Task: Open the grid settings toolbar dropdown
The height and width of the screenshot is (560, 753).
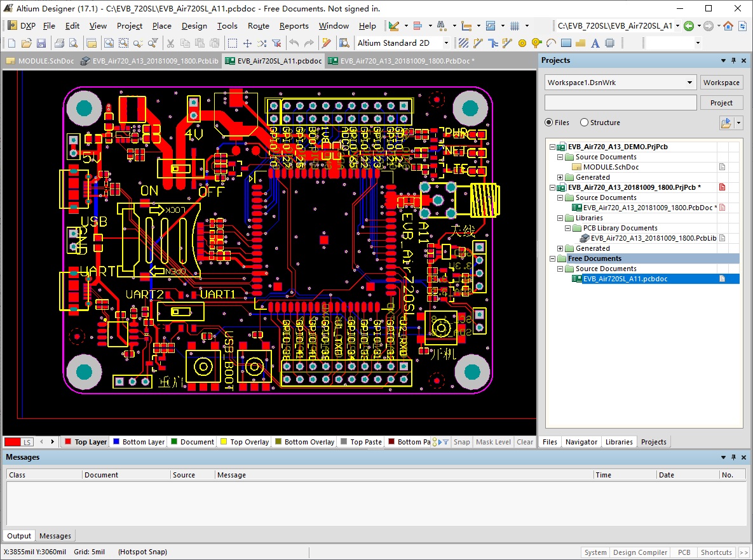Action: point(527,26)
